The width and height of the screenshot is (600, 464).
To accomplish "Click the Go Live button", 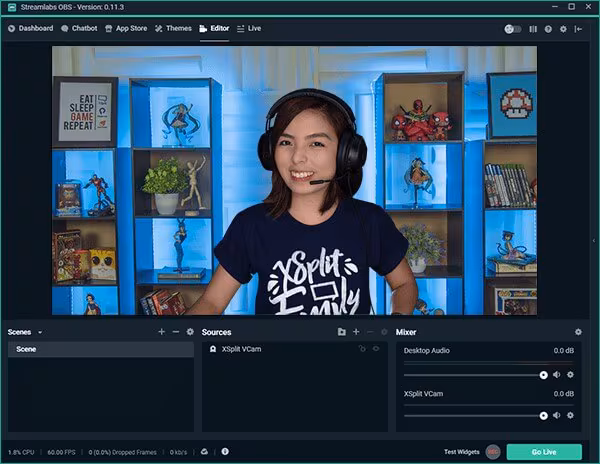I will [544, 452].
